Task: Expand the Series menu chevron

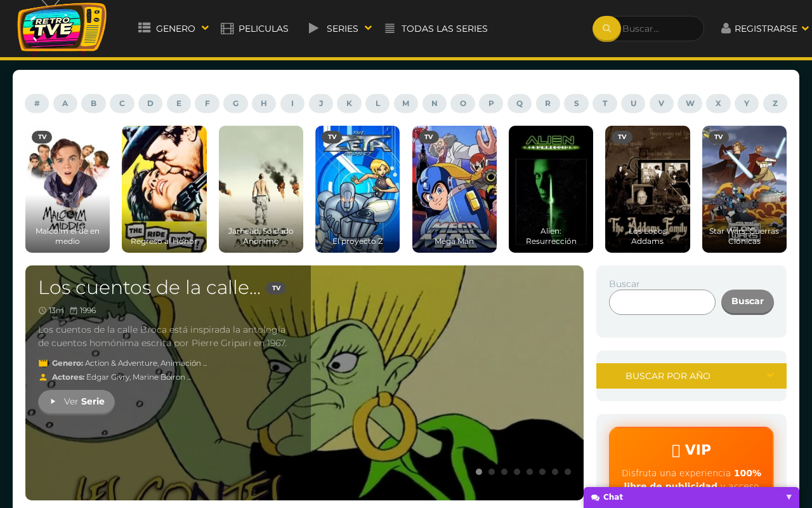Action: tap(368, 28)
